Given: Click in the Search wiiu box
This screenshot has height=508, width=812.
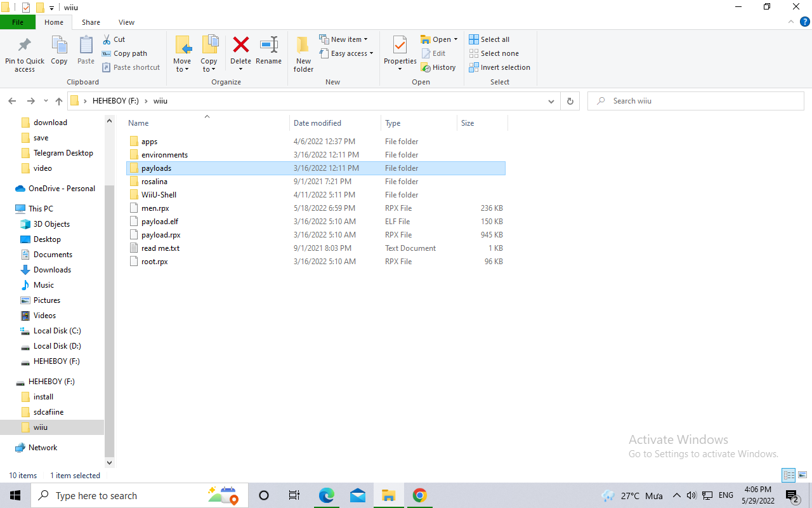Looking at the screenshot, I should (x=696, y=101).
